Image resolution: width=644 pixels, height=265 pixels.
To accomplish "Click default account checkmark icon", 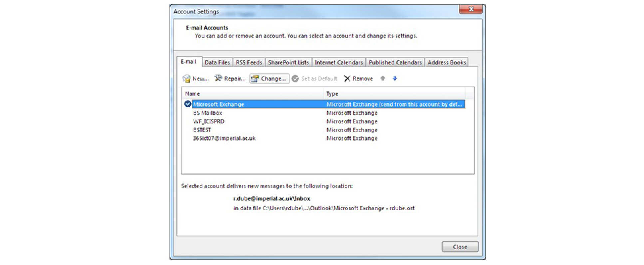I will 188,104.
